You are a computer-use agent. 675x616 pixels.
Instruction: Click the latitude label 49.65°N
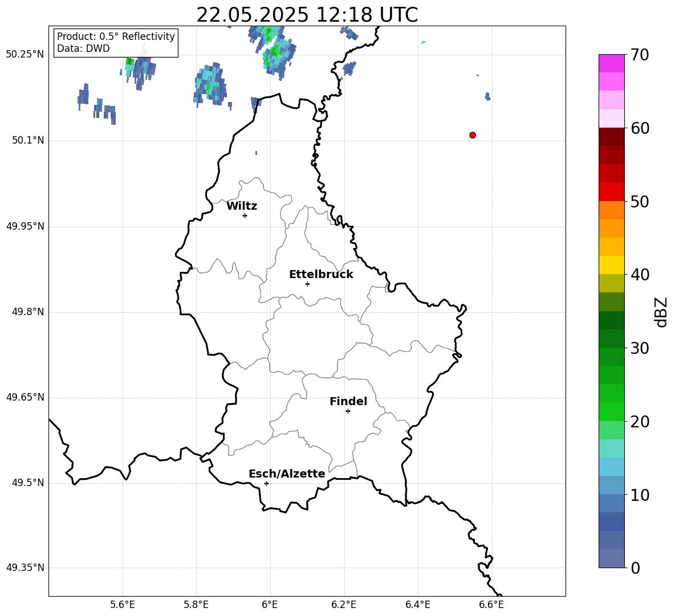tap(25, 397)
